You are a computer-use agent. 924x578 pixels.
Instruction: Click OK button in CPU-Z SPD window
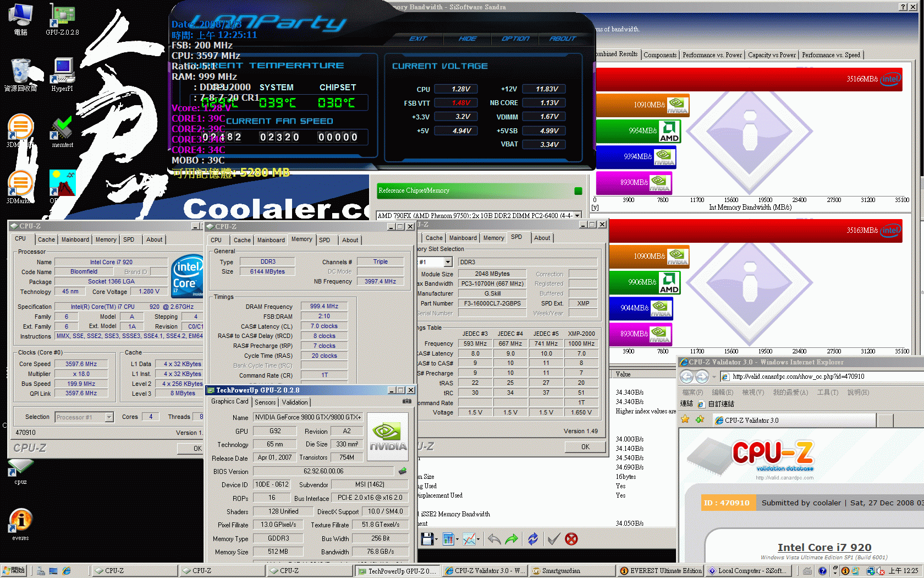click(x=585, y=447)
